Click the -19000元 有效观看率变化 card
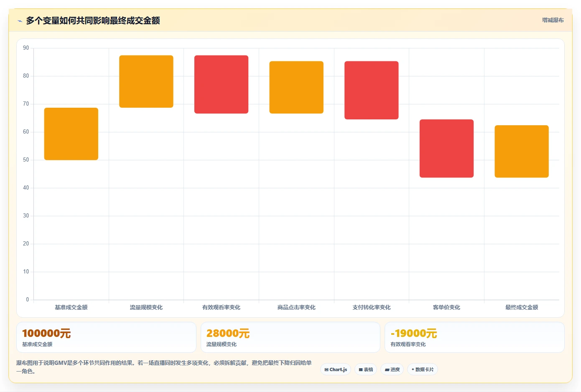 [474, 337]
